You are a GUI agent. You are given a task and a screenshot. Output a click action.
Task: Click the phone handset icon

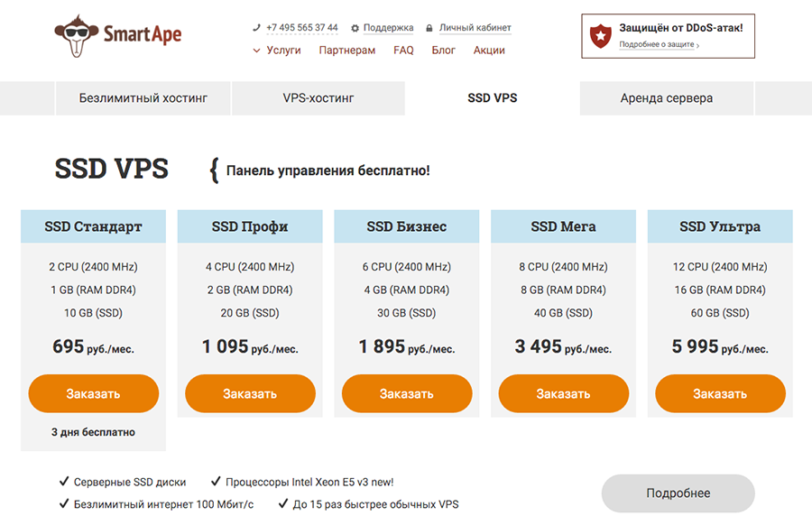(x=256, y=28)
